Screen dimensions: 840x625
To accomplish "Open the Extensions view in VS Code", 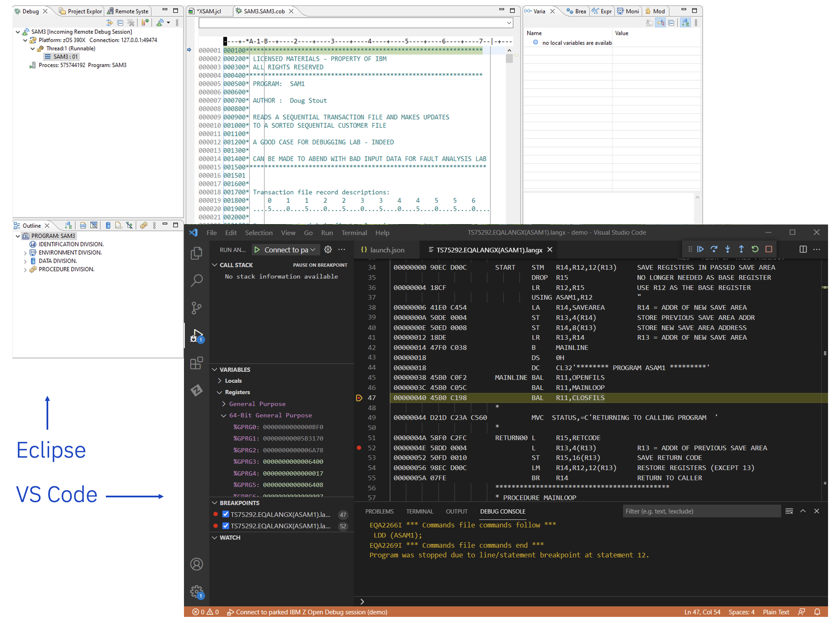I will pos(196,363).
